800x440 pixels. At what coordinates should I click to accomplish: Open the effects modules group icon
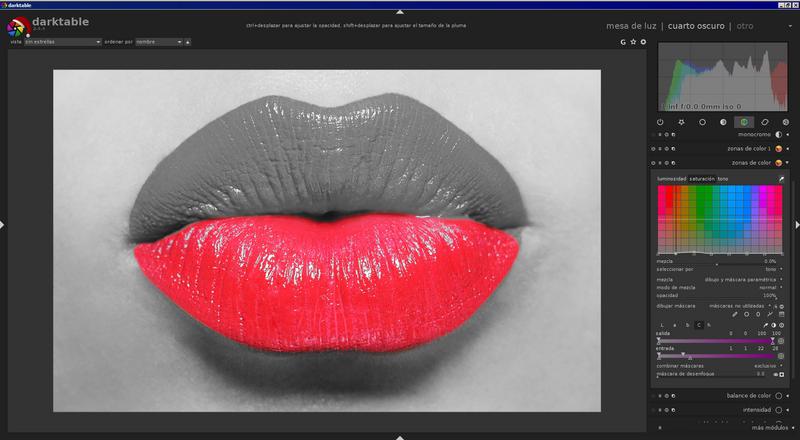coord(785,122)
